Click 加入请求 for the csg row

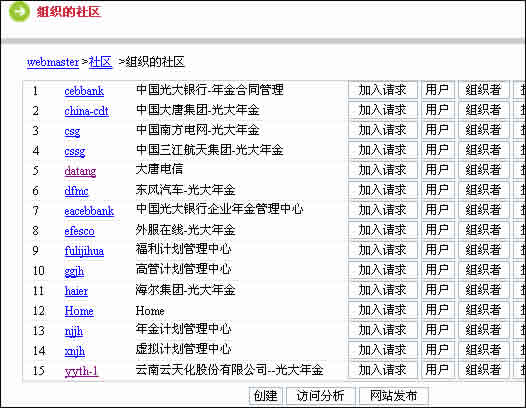pos(383,130)
